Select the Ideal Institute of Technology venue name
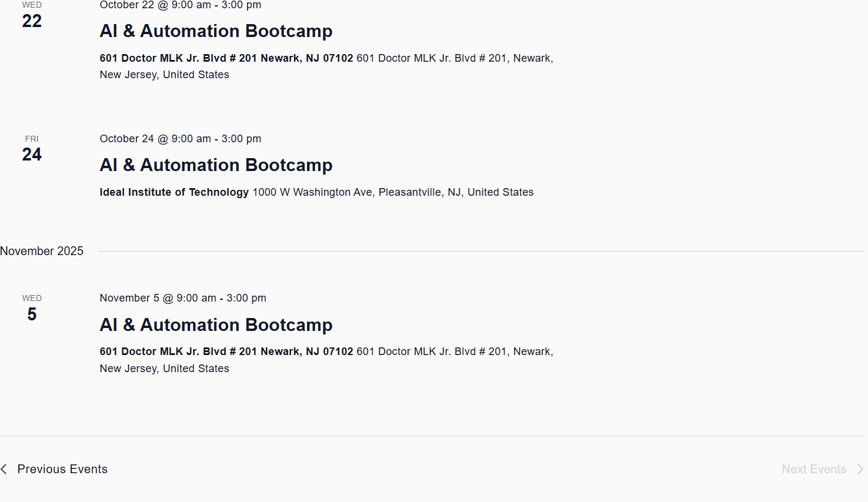The width and height of the screenshot is (868, 502). [x=174, y=192]
